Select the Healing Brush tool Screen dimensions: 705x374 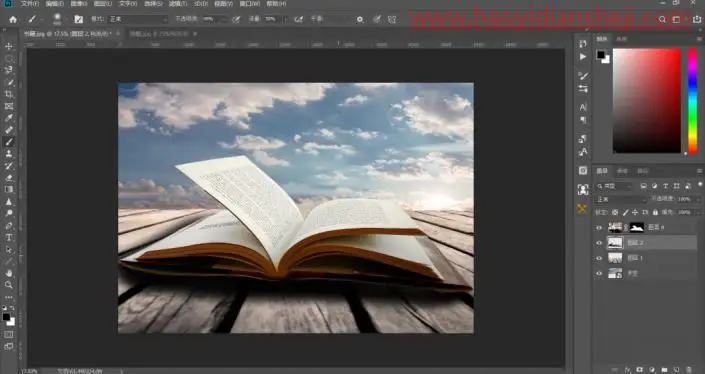pos(9,130)
